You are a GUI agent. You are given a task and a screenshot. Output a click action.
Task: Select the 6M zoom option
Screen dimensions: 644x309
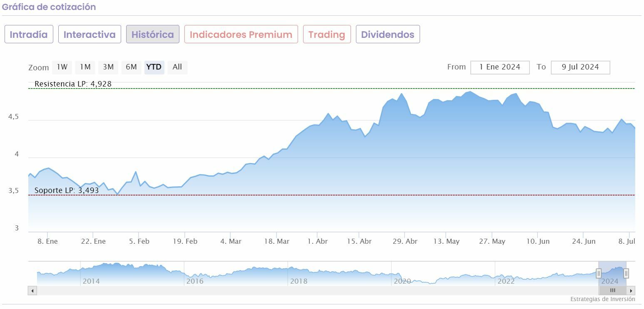(131, 67)
